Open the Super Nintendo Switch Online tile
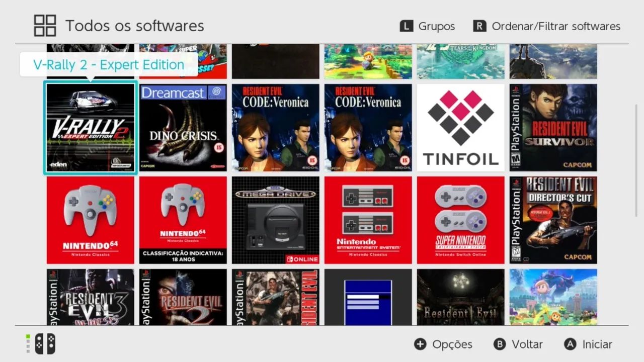Image resolution: width=644 pixels, height=362 pixels. (461, 220)
